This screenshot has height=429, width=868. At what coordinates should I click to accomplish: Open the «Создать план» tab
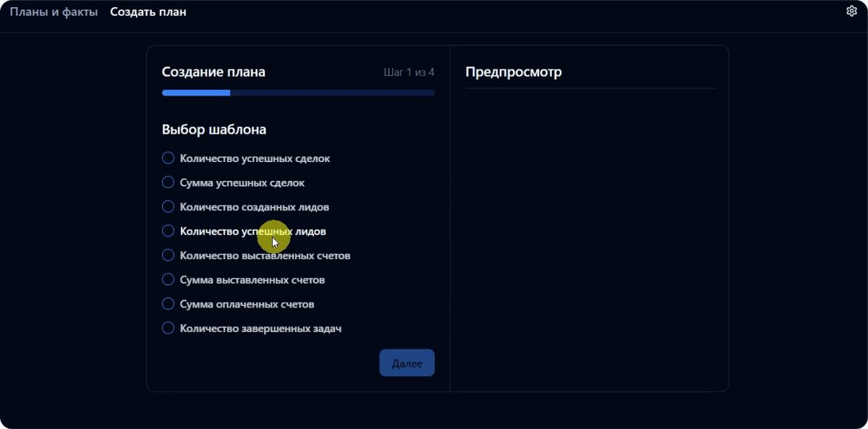click(x=148, y=12)
